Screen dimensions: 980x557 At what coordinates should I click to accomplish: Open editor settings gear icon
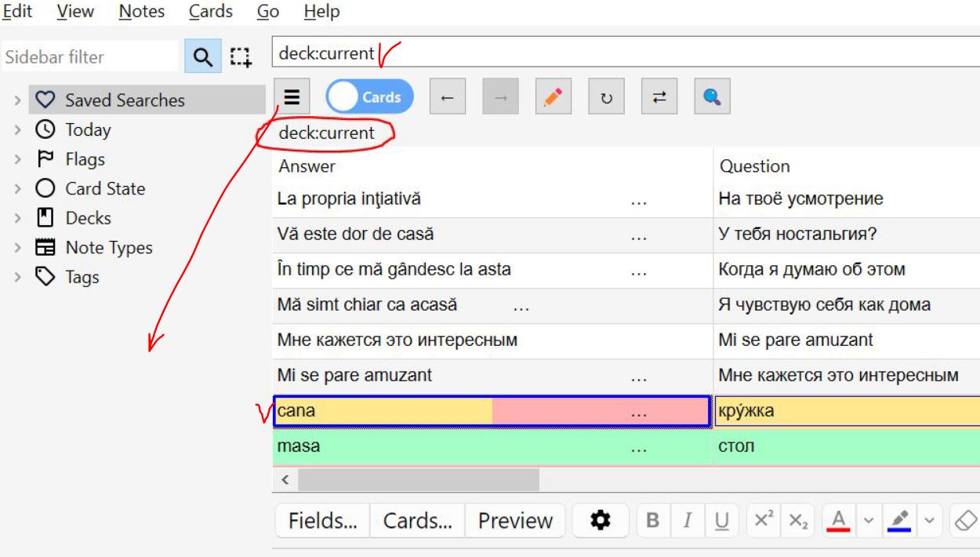pos(600,520)
